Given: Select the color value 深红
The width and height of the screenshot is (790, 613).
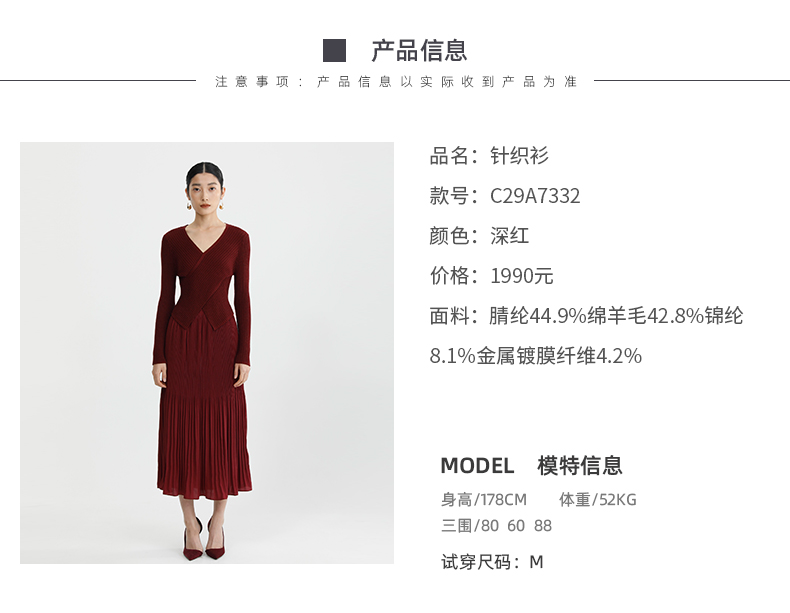Looking at the screenshot, I should tap(509, 236).
